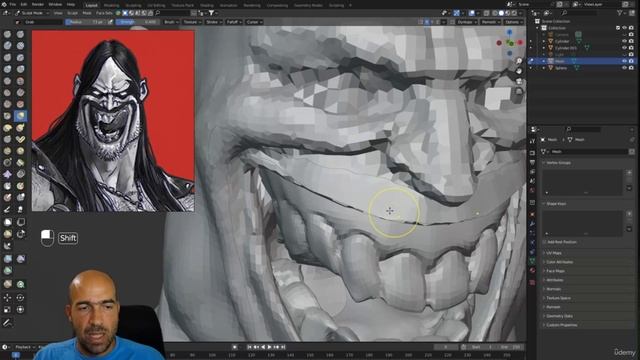Hide Cylinder.001 in the outliner
640x360 pixels.
(624, 48)
